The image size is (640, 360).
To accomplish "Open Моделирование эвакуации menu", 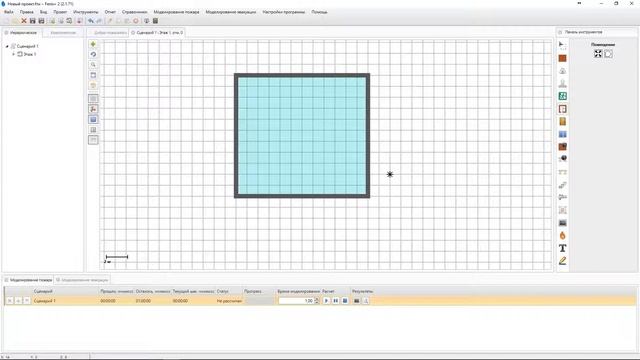I will (x=231, y=12).
